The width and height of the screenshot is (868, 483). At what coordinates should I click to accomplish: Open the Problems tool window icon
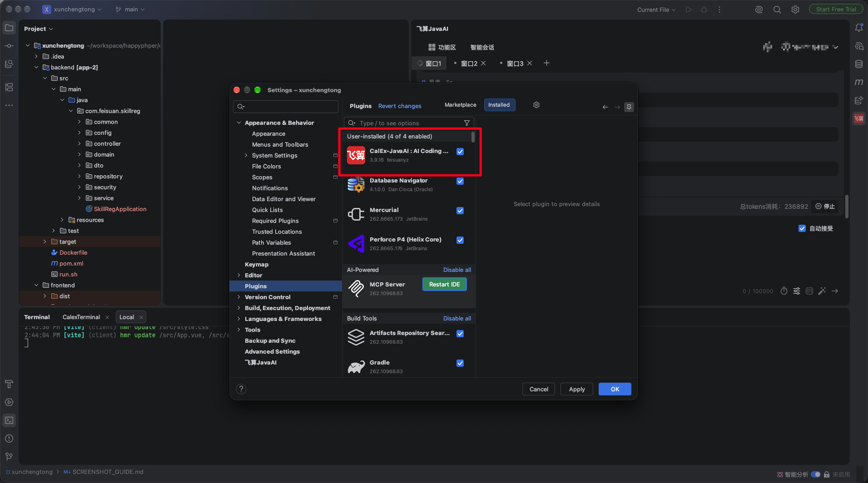pyautogui.click(x=9, y=439)
